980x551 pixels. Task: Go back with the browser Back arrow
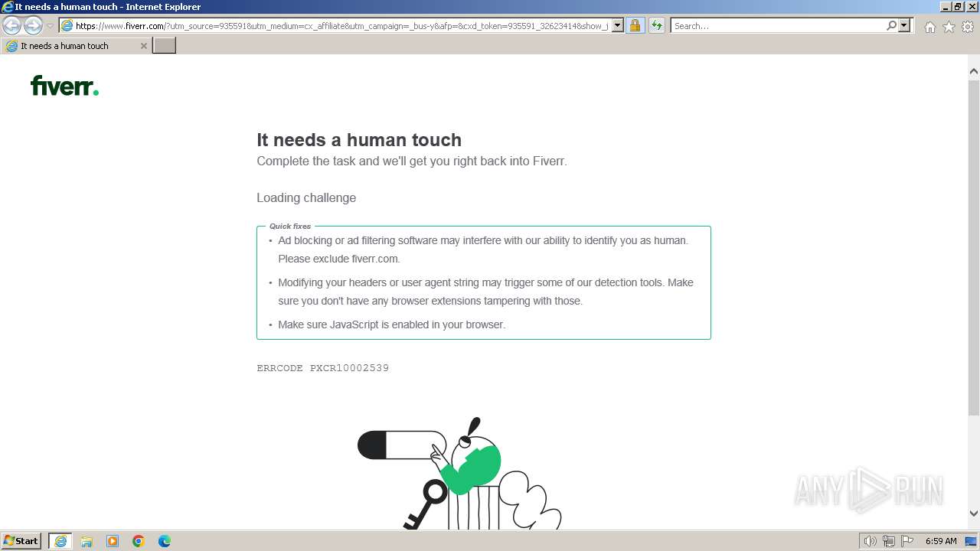click(11, 25)
